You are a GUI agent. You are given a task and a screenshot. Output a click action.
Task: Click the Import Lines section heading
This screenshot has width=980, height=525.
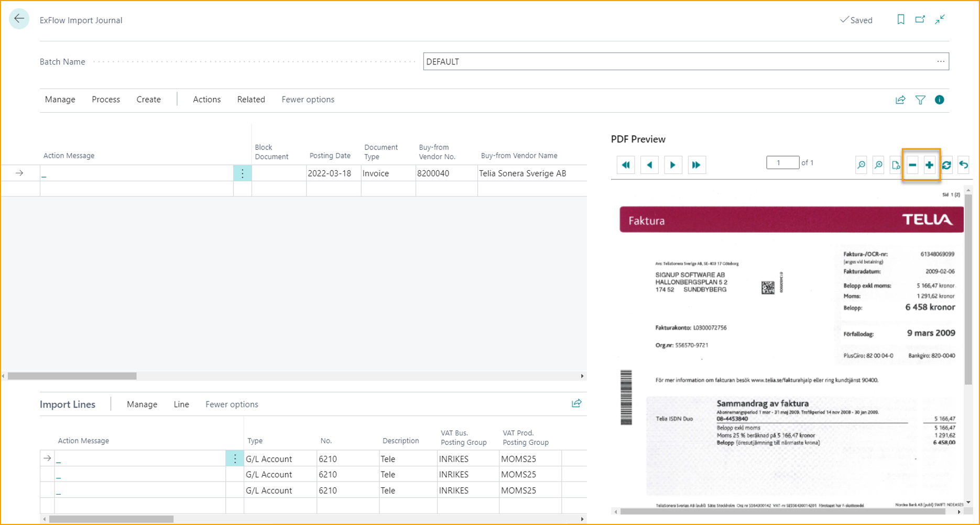pos(68,404)
